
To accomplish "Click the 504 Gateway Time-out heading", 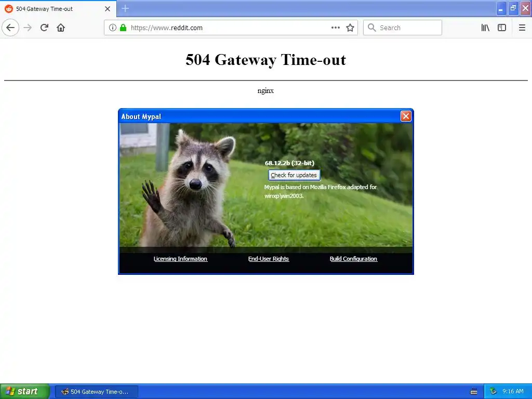I will click(265, 60).
